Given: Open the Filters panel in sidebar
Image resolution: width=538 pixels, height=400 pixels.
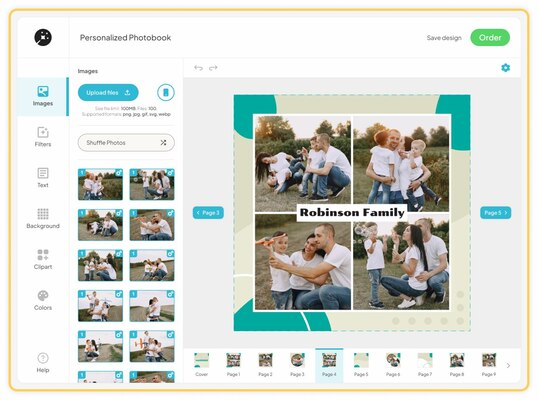Looking at the screenshot, I should (43, 137).
